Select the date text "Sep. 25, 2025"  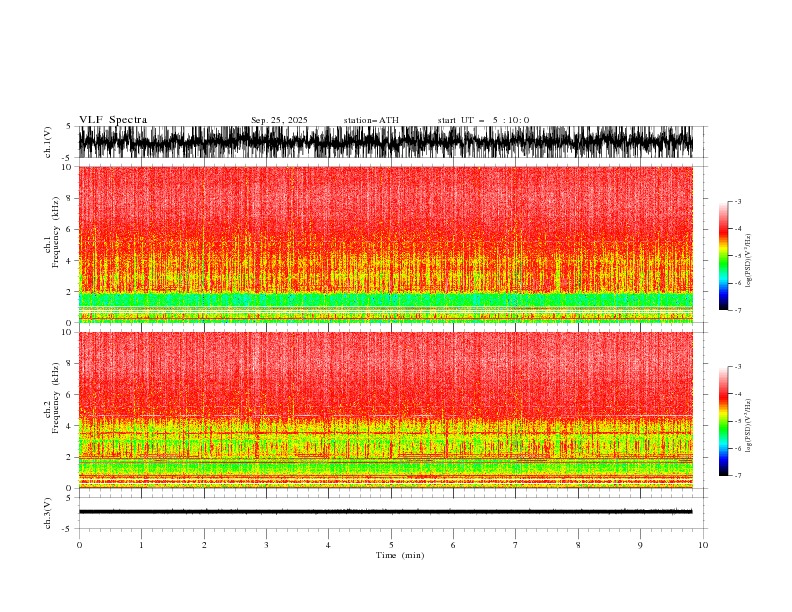click(x=279, y=120)
